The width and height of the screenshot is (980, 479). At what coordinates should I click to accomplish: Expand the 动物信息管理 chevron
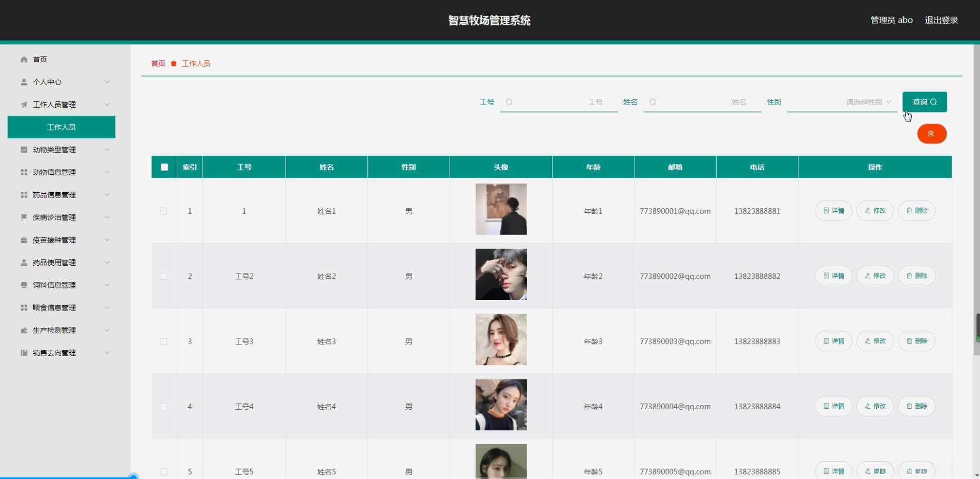[x=107, y=172]
